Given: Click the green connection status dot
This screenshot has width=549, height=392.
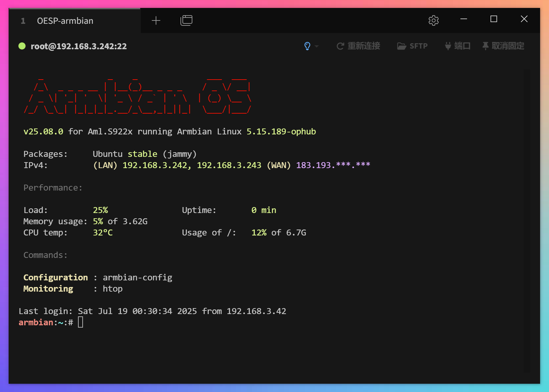Looking at the screenshot, I should [22, 46].
